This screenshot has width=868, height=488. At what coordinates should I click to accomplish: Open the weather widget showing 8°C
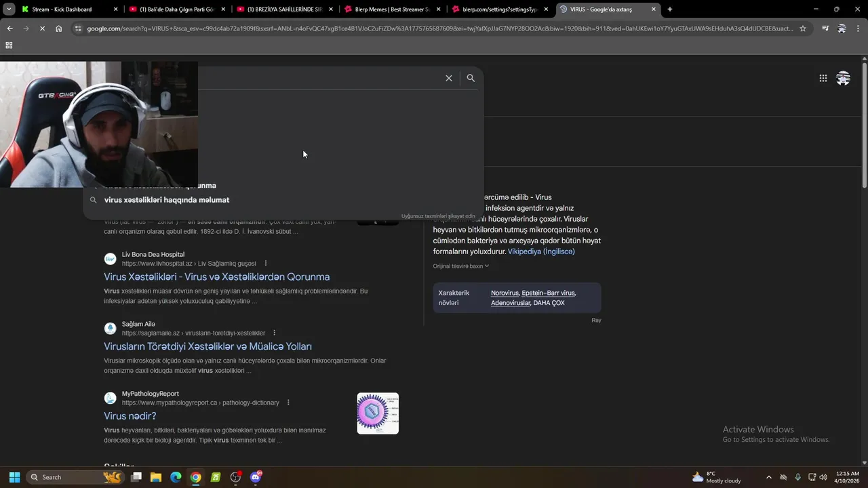(x=716, y=477)
